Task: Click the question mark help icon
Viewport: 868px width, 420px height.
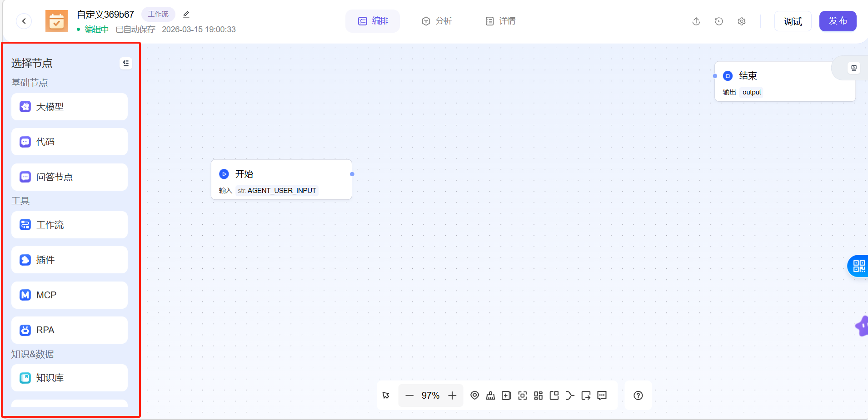Action: click(638, 395)
